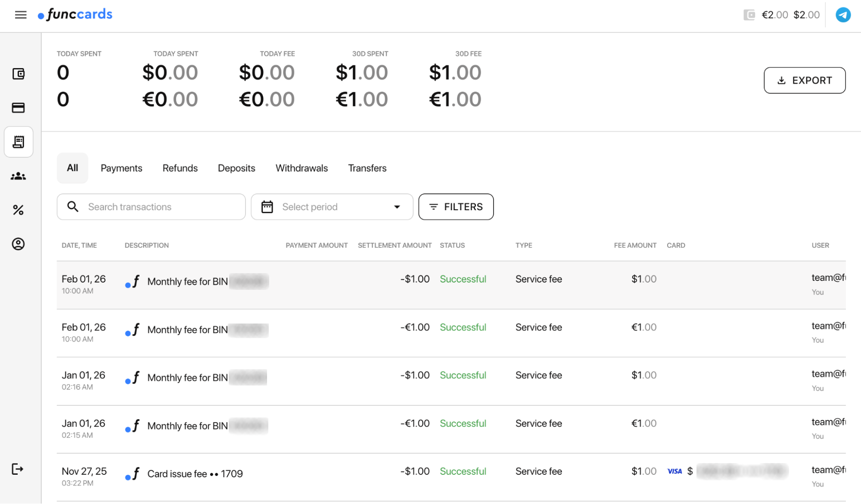Click the calendar icon in period selector

[267, 207]
